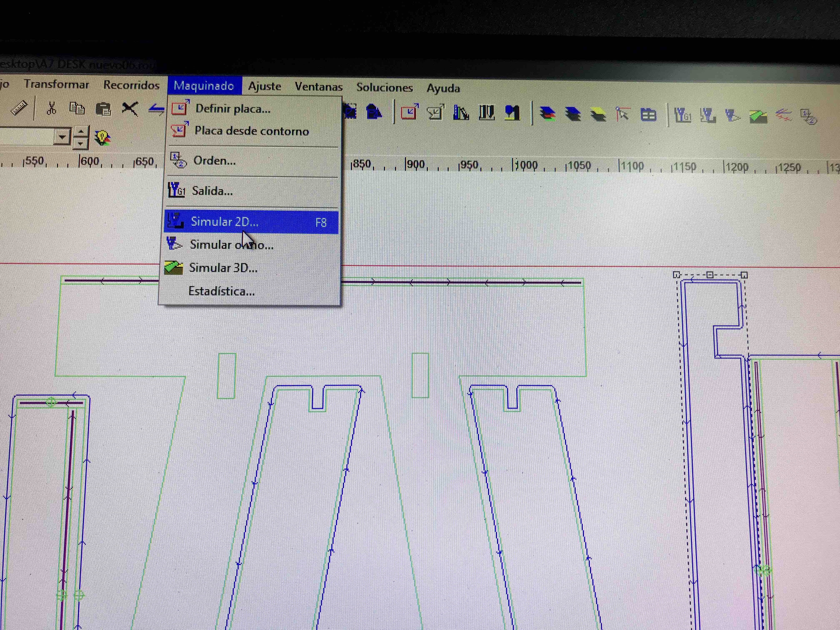Click the selected part's top center handle
The image size is (840, 630).
[710, 275]
